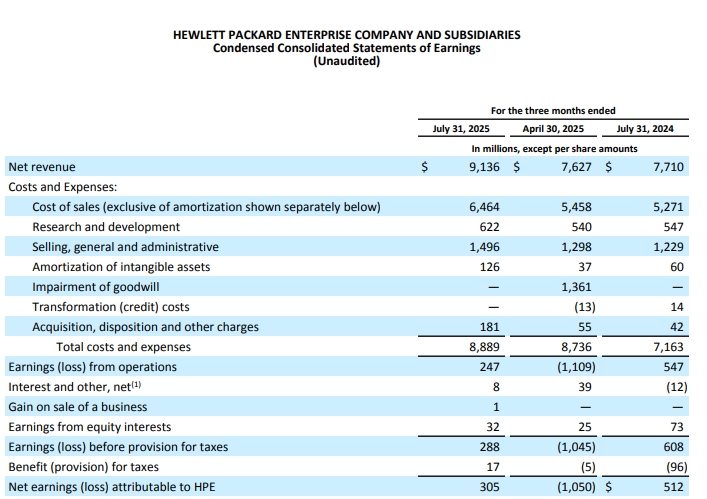Click the 'Acquisition, disposition and other charges' label

[x=145, y=327]
